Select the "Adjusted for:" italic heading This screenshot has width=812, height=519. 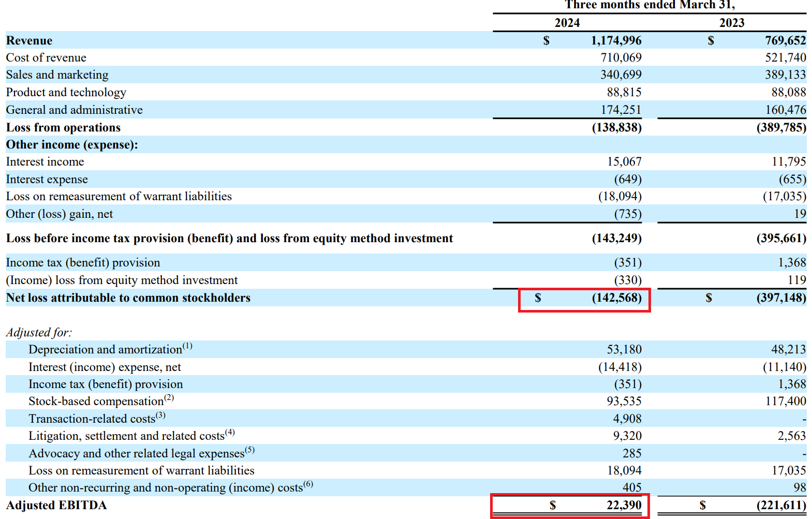[x=39, y=332]
